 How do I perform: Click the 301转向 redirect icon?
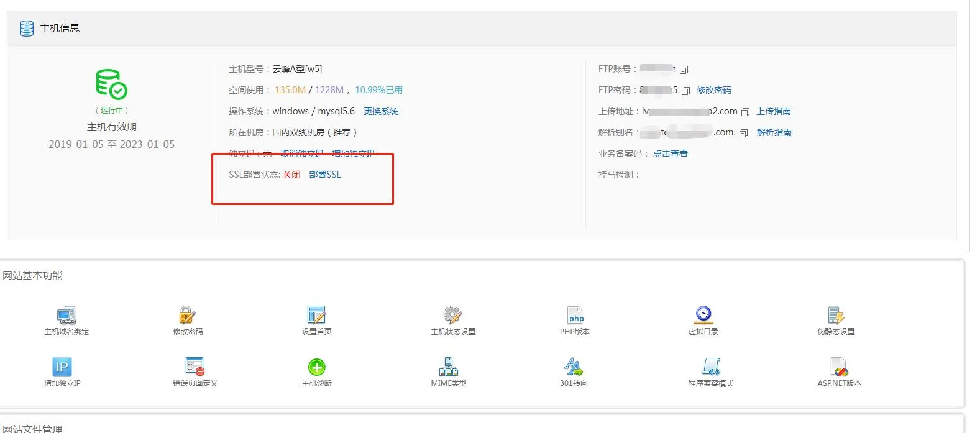click(574, 367)
